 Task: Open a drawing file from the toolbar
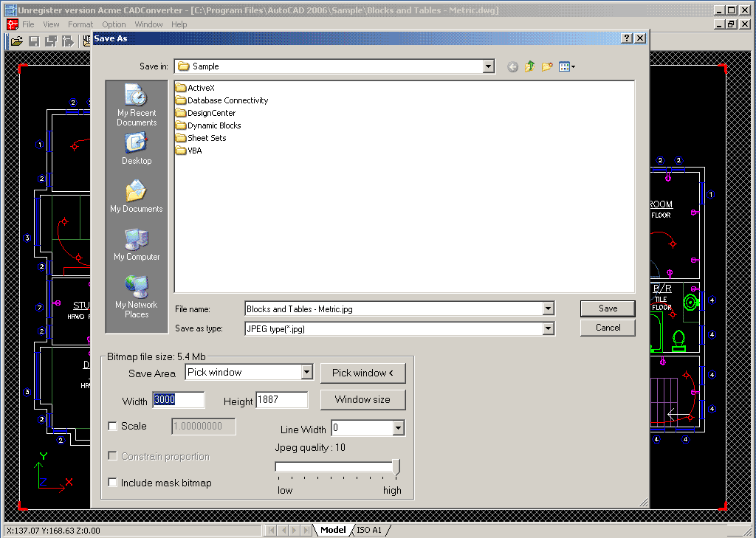16,41
